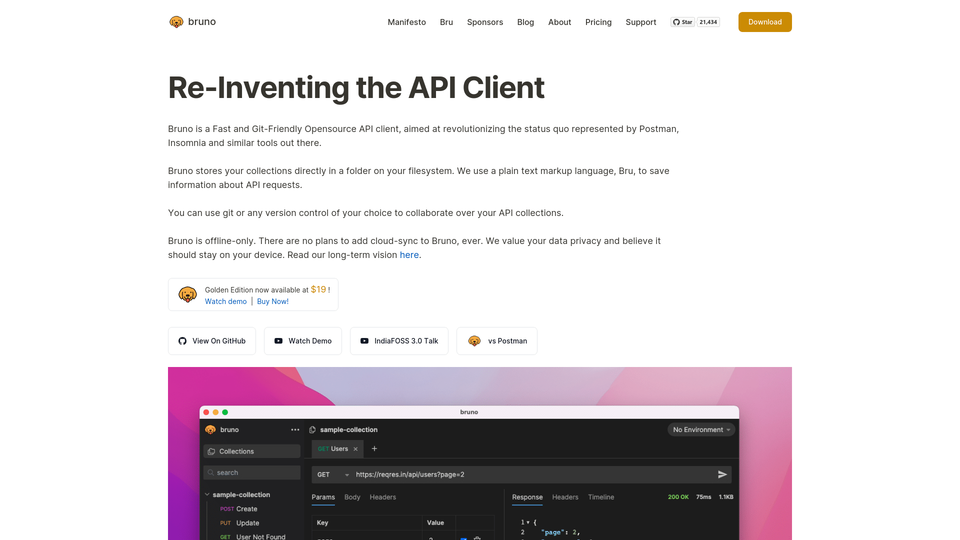The image size is (960, 540).
Task: Go to the Bru nav page
Action: click(x=446, y=22)
